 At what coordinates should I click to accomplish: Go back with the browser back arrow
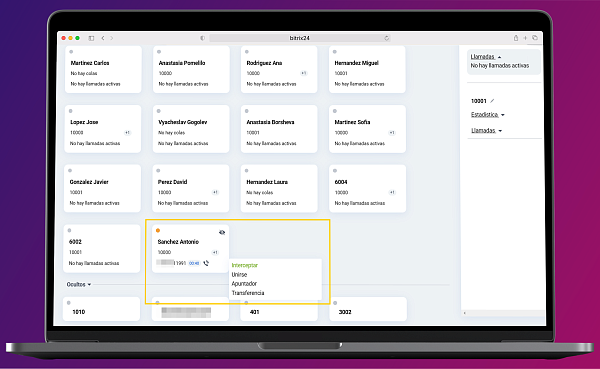103,38
